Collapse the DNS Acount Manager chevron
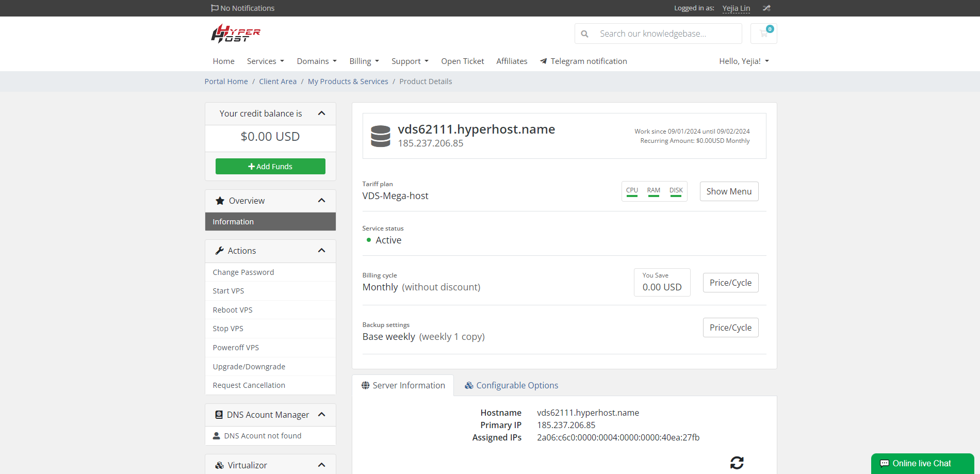 321,415
